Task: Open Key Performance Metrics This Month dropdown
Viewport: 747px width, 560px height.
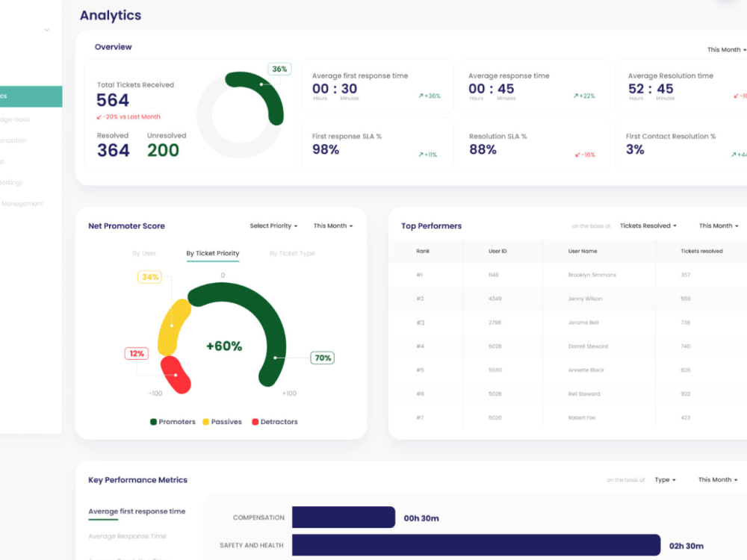Action: (x=717, y=479)
